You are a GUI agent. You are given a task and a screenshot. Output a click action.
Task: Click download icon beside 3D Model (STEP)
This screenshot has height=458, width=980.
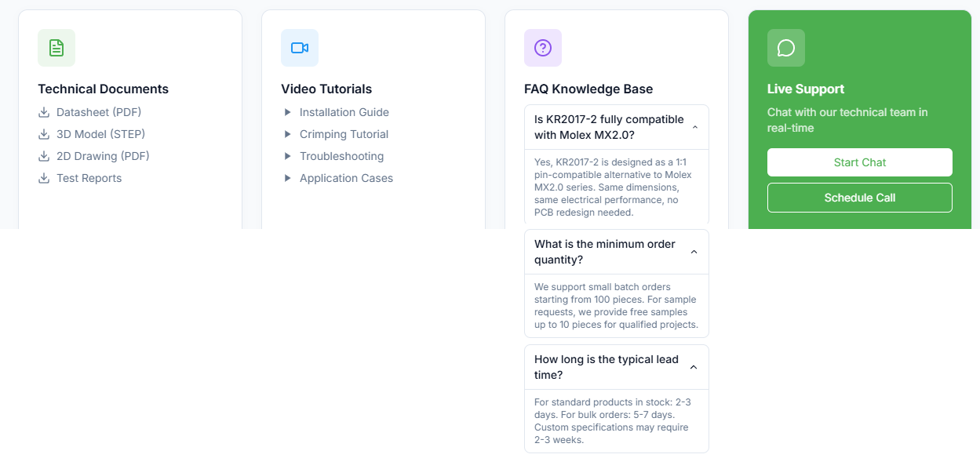point(44,134)
